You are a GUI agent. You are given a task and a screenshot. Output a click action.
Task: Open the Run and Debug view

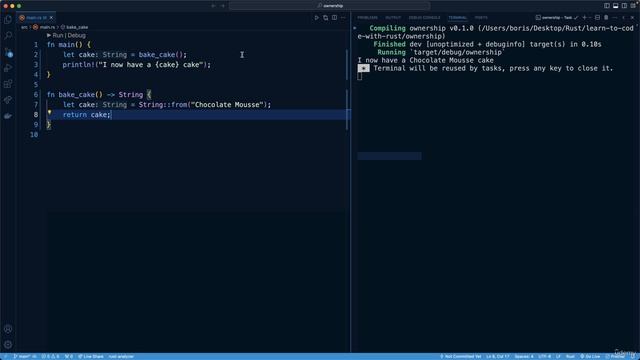pyautogui.click(x=8, y=68)
